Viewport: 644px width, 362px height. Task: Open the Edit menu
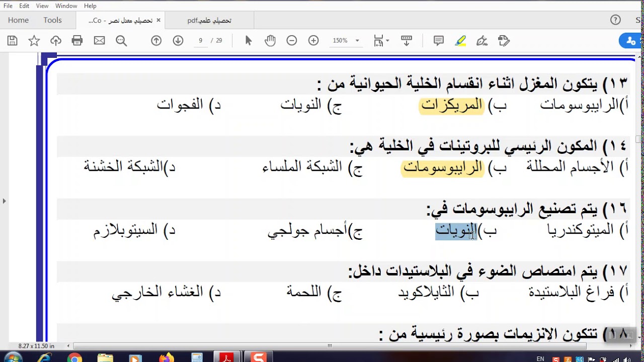tap(24, 6)
